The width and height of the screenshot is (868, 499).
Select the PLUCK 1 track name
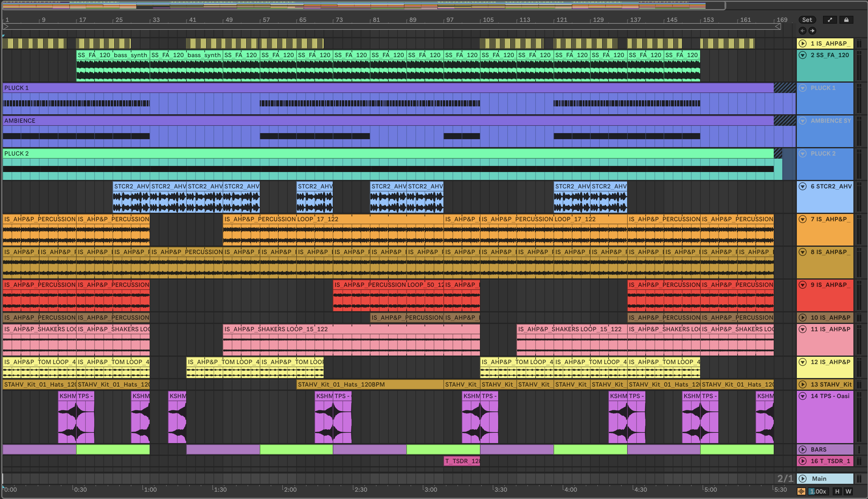tap(823, 88)
